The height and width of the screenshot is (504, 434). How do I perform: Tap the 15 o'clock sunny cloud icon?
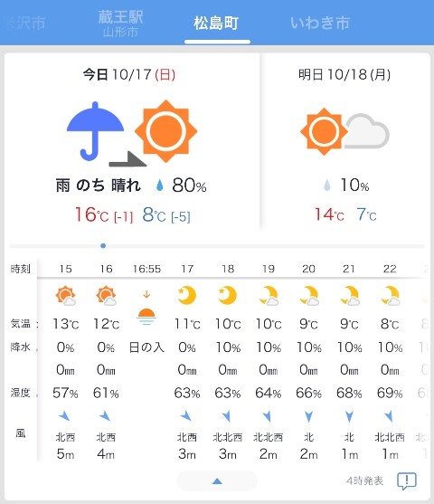click(65, 295)
